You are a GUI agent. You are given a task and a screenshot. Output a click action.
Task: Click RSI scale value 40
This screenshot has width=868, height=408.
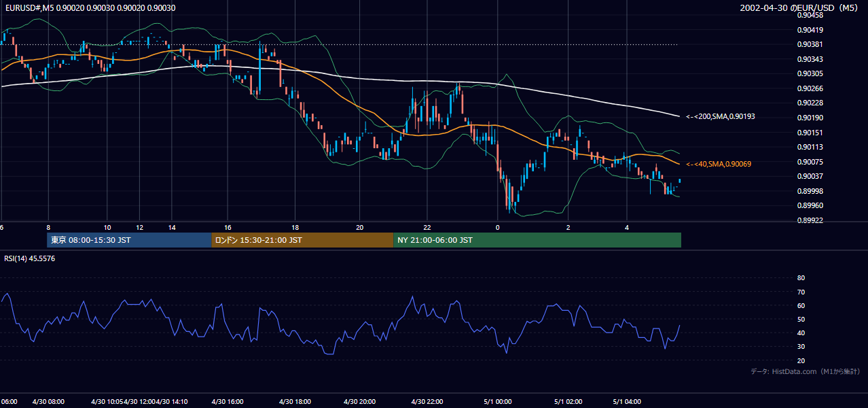[x=801, y=333]
